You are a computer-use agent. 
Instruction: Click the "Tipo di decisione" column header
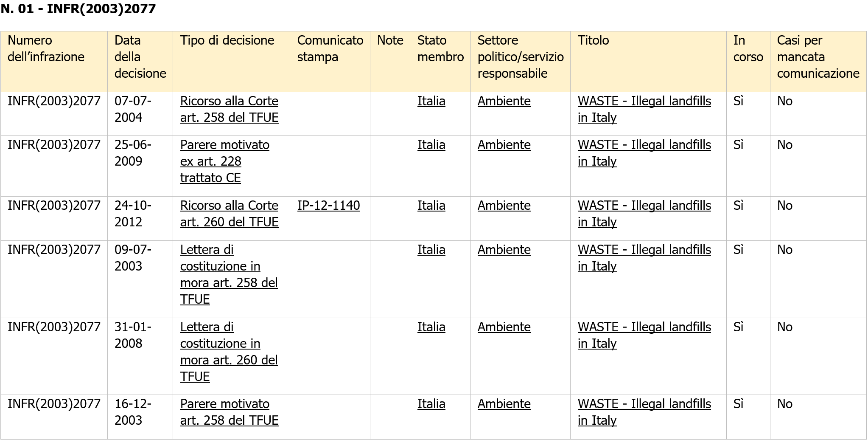[x=227, y=40]
